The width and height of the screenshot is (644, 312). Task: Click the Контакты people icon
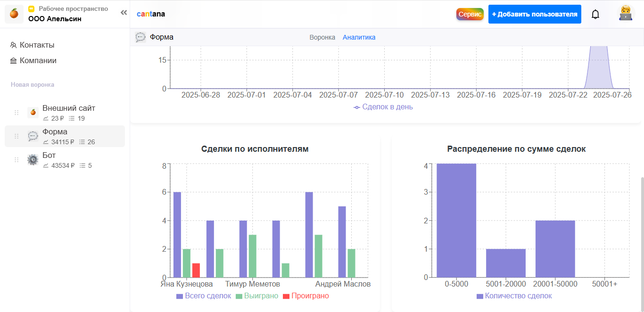point(14,45)
